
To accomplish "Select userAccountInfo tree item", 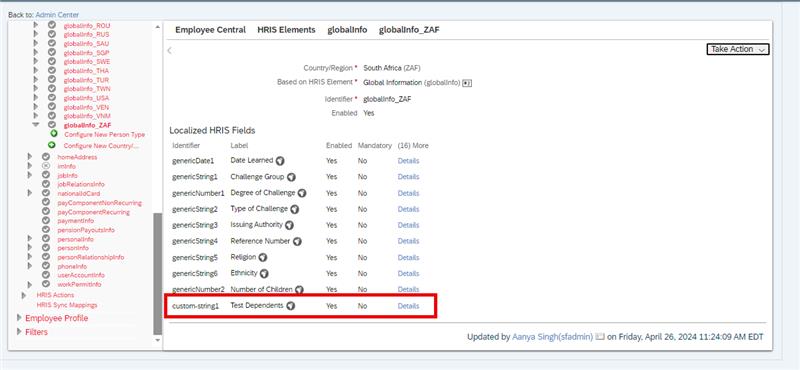I will [81, 275].
